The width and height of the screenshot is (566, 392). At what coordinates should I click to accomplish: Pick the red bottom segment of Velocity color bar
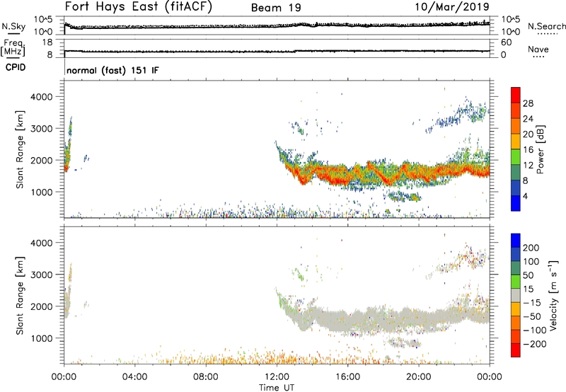point(516,350)
